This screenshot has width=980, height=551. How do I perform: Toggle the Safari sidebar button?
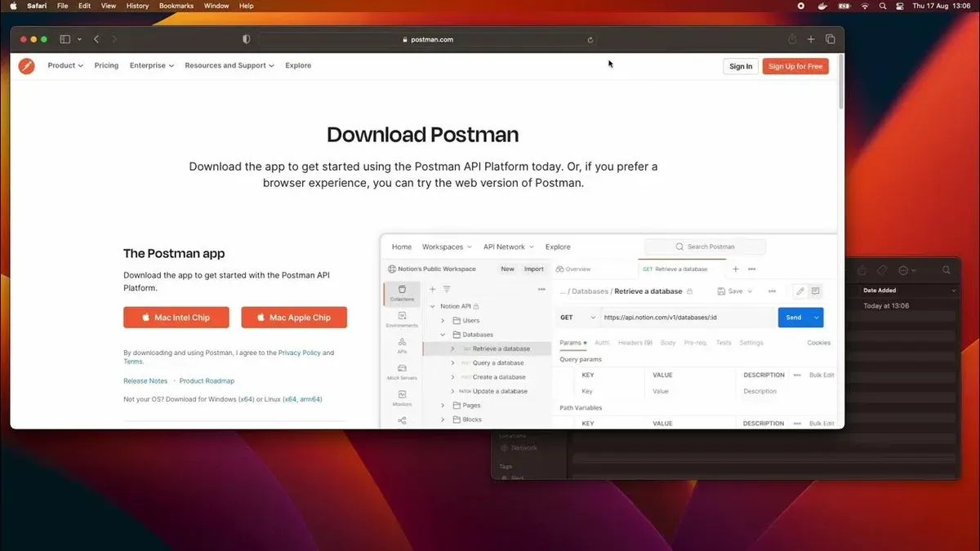click(65, 39)
